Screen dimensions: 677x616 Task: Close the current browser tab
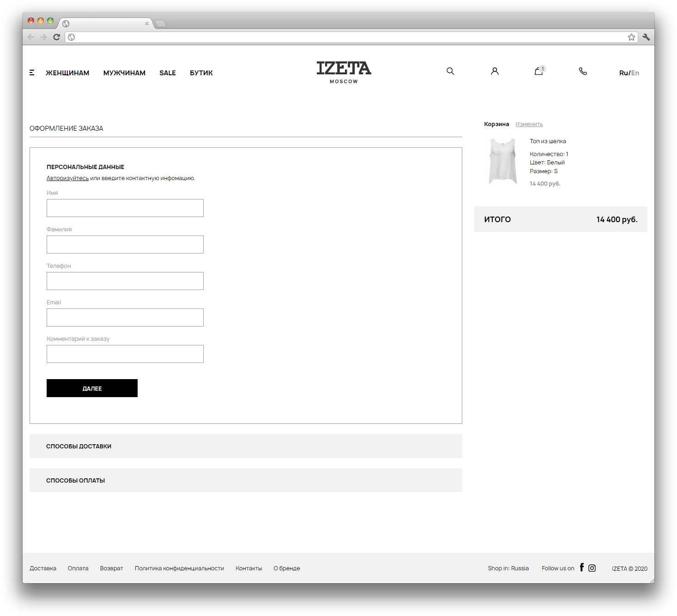click(147, 24)
